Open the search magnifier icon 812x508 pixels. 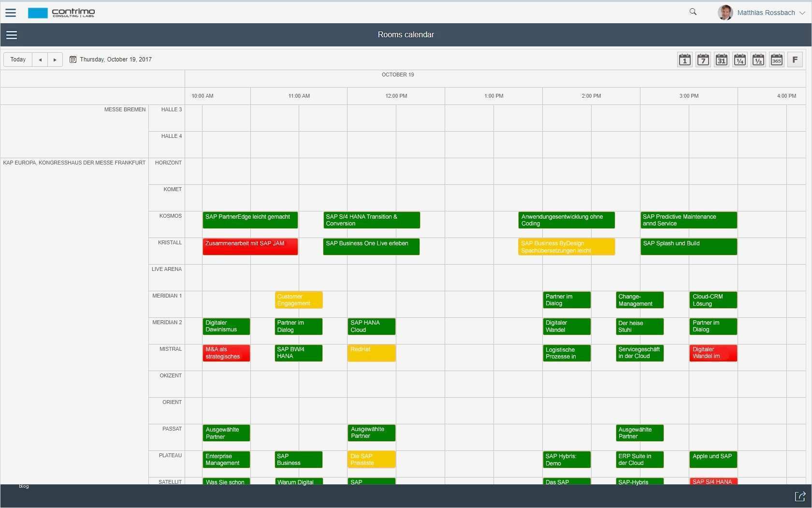pos(693,12)
